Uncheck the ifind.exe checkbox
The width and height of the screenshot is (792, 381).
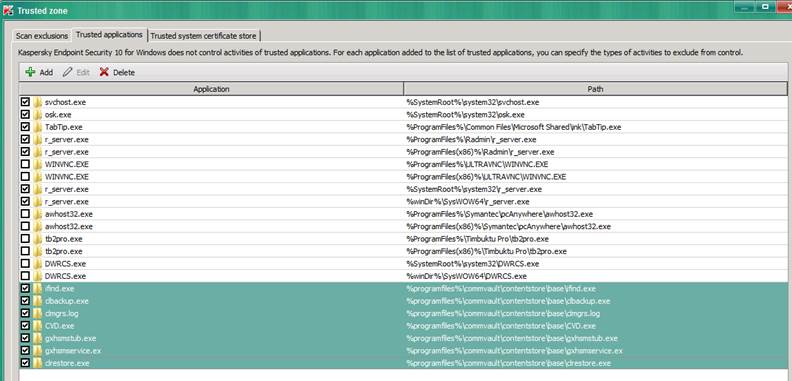[x=25, y=289]
